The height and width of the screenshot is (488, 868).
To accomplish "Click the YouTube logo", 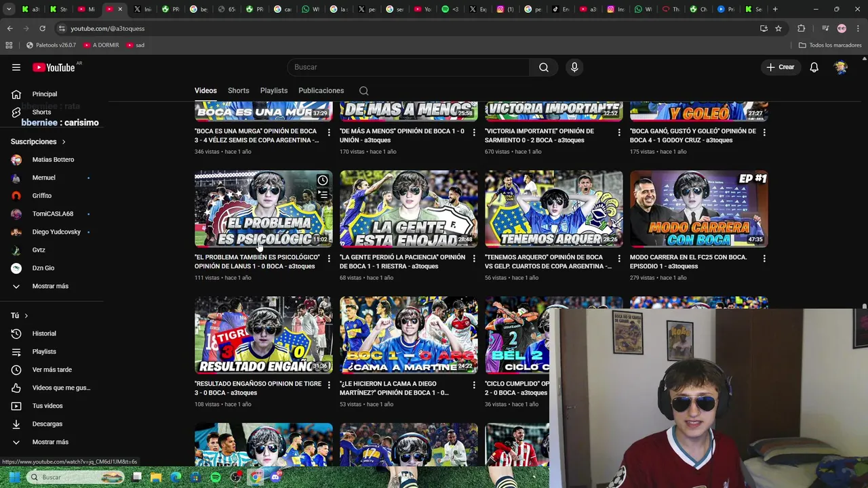I will (x=54, y=67).
